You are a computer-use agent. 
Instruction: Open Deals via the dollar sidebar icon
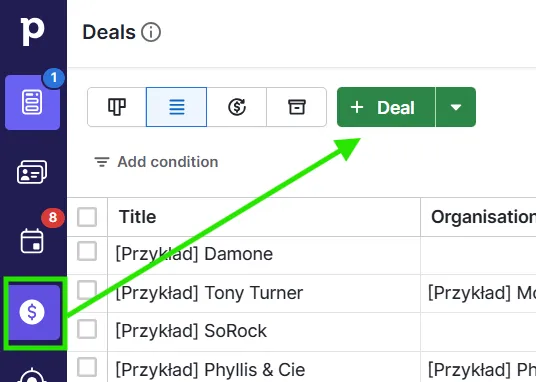point(32,312)
